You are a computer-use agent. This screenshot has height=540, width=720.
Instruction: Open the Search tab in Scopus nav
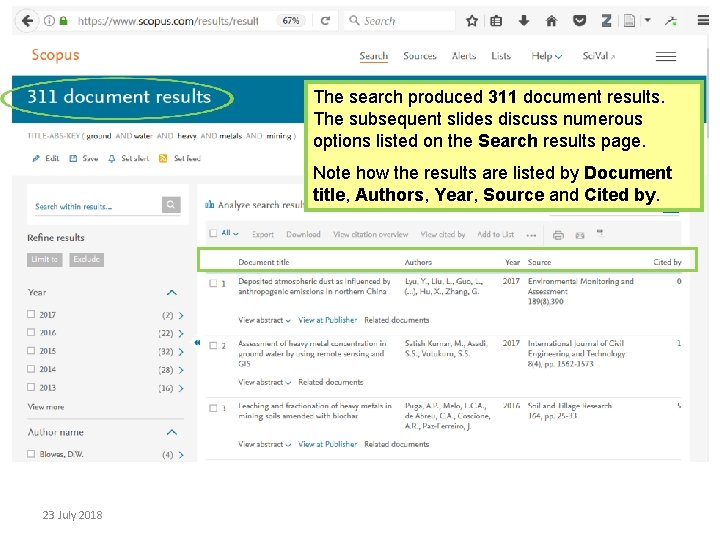pyautogui.click(x=373, y=56)
